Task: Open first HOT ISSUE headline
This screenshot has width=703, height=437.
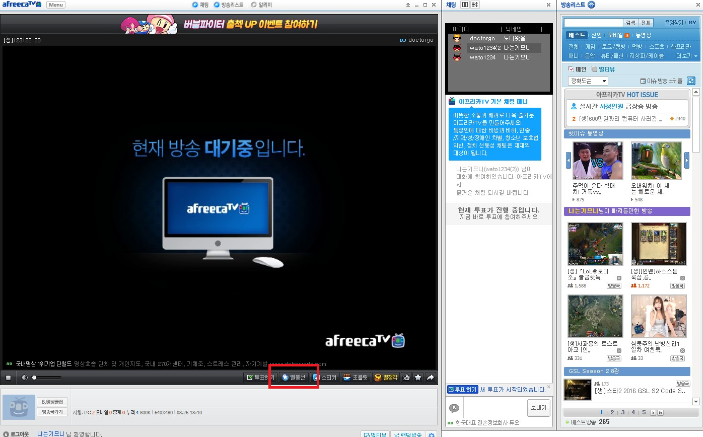Action: pyautogui.click(x=619, y=106)
